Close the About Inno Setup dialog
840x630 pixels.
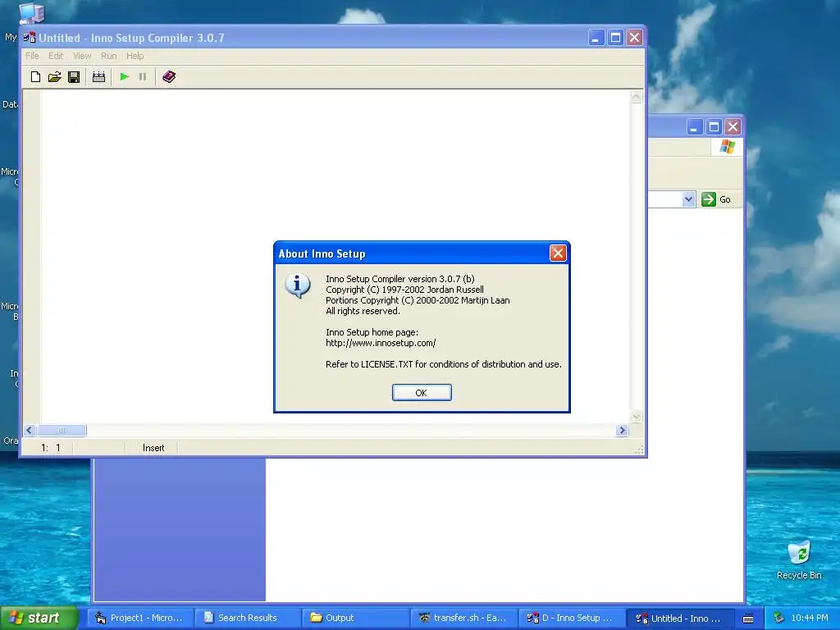pyautogui.click(x=558, y=253)
